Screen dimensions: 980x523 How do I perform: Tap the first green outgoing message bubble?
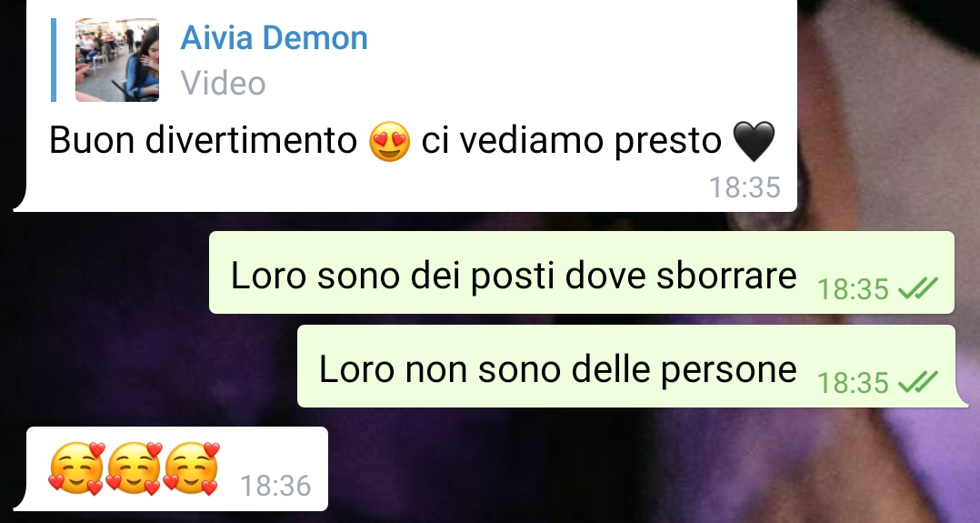pyautogui.click(x=581, y=273)
